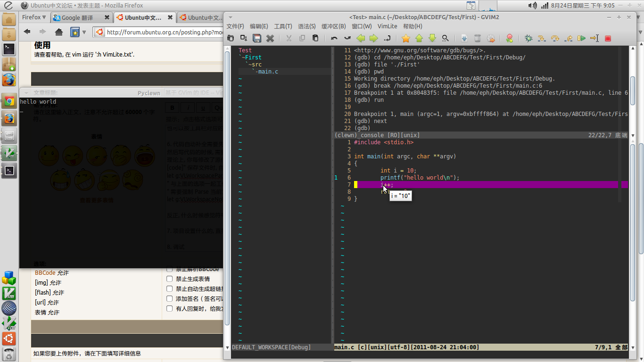
Task: Click the save floppy disk icon in GVim
Action: coord(257,38)
